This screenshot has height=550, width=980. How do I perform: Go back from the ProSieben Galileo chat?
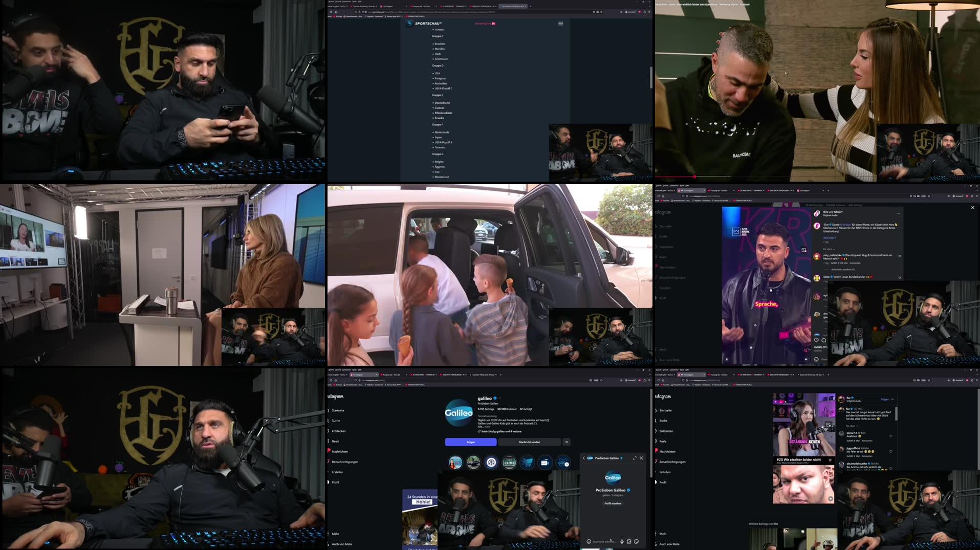click(584, 458)
